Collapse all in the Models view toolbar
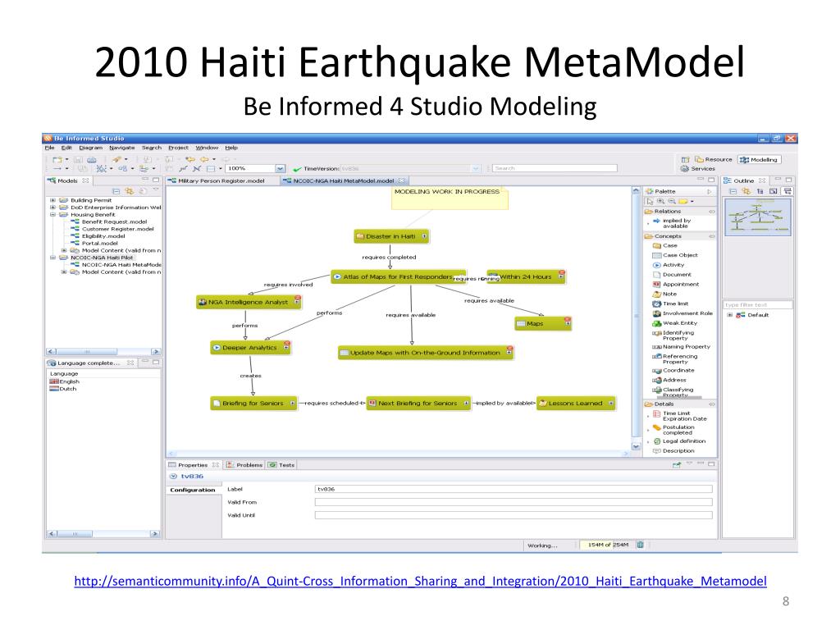The image size is (840, 630). (116, 190)
